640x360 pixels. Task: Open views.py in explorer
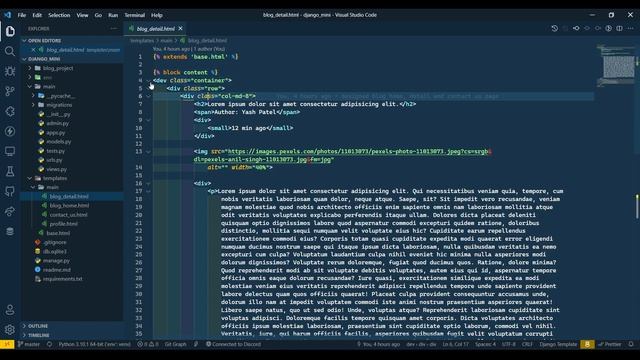72,169
